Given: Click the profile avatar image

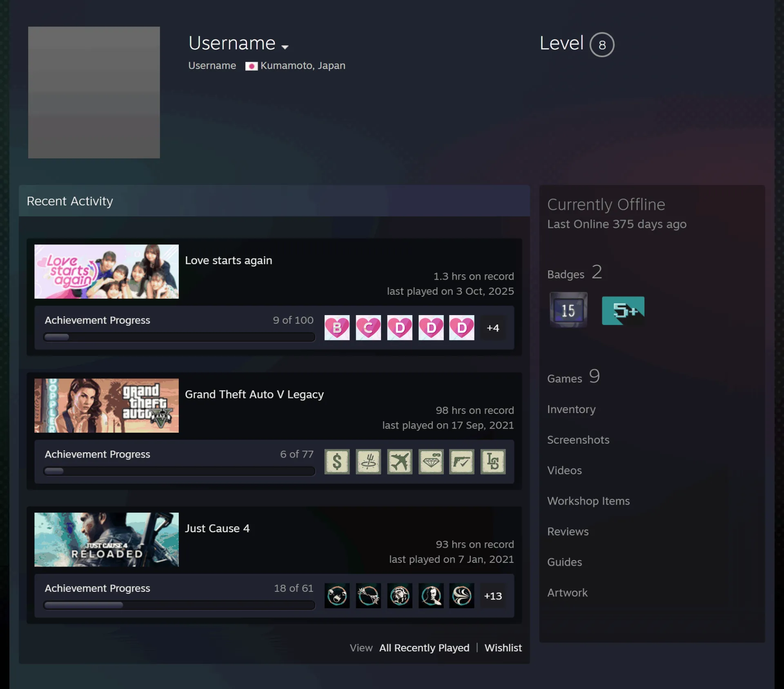Looking at the screenshot, I should coord(94,92).
